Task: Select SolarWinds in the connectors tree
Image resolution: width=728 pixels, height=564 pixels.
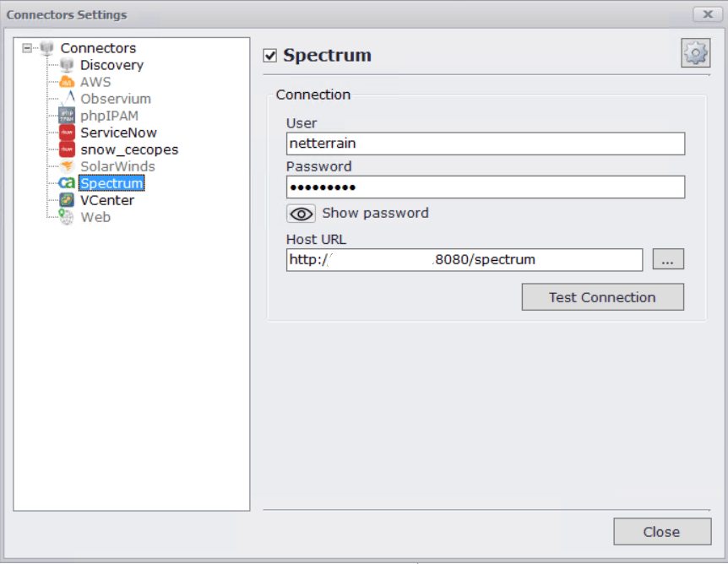Action: pyautogui.click(x=118, y=166)
